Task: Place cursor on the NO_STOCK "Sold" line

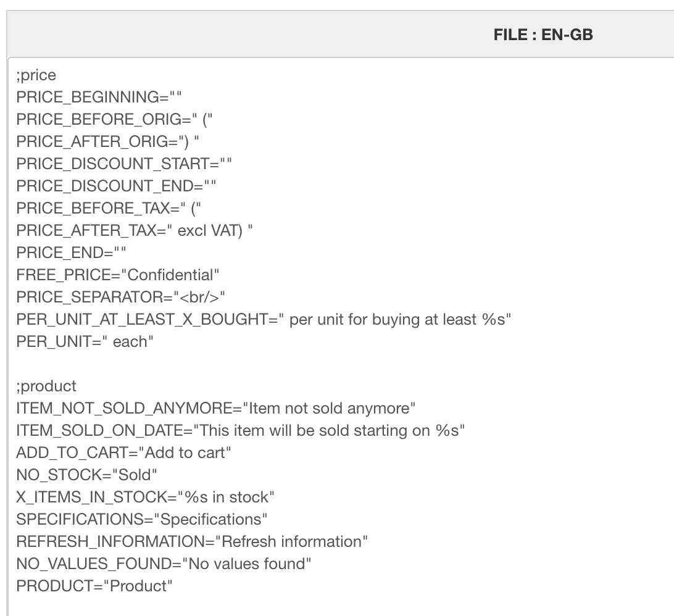Action: [x=88, y=475]
